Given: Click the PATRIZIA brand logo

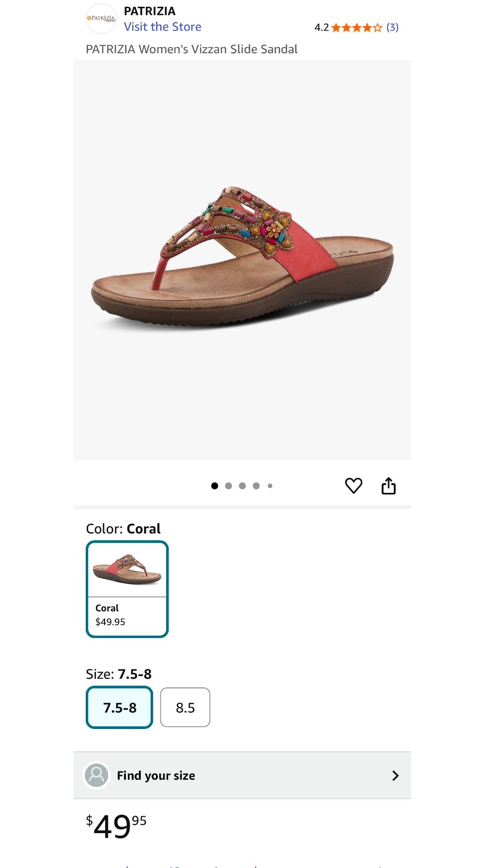Looking at the screenshot, I should (x=101, y=19).
